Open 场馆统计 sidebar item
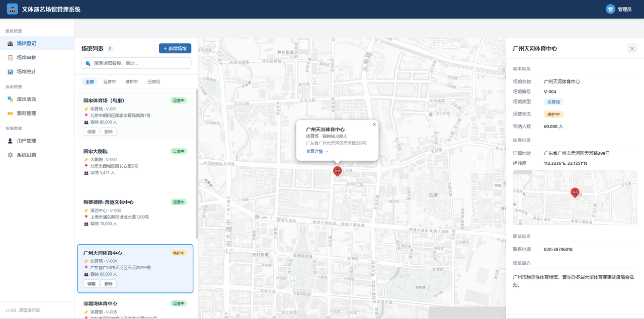This screenshot has width=644, height=319. [37, 71]
